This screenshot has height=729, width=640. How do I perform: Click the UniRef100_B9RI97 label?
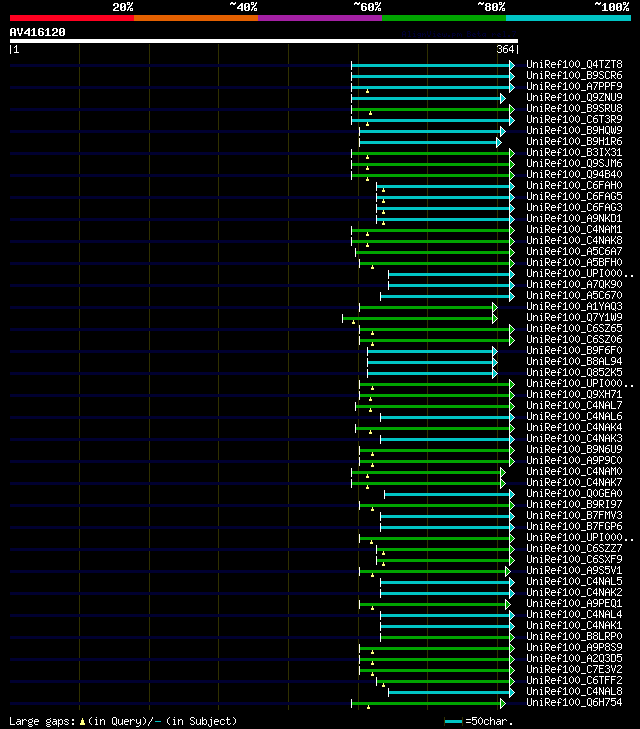574,504
